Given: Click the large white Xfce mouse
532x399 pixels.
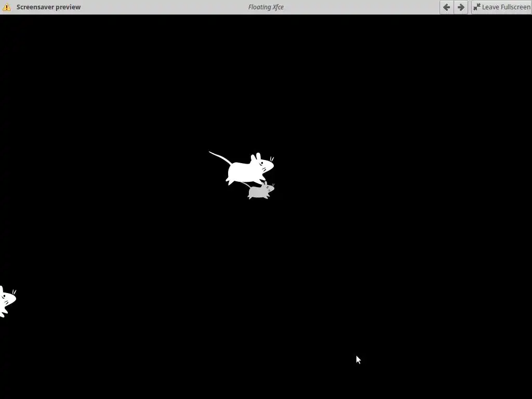Looking at the screenshot, I should (242, 168).
